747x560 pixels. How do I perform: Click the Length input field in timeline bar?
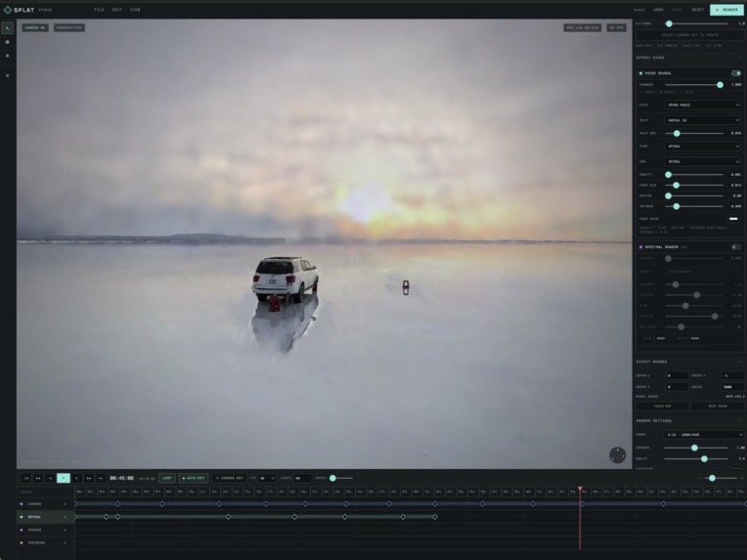tap(302, 478)
